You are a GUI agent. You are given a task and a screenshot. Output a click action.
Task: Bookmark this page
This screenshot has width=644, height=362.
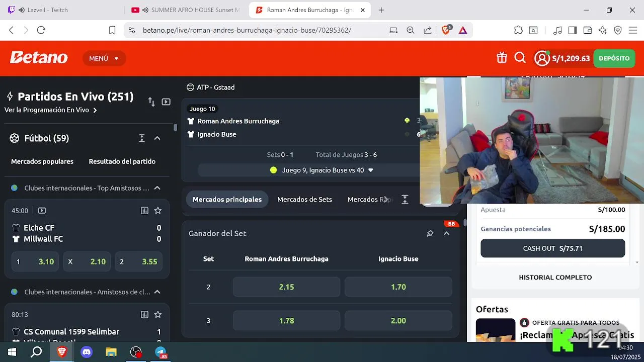point(112,30)
